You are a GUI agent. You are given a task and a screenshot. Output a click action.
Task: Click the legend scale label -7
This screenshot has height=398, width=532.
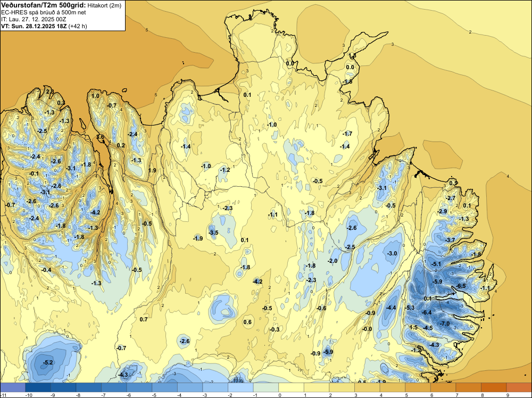pyautogui.click(x=104, y=395)
